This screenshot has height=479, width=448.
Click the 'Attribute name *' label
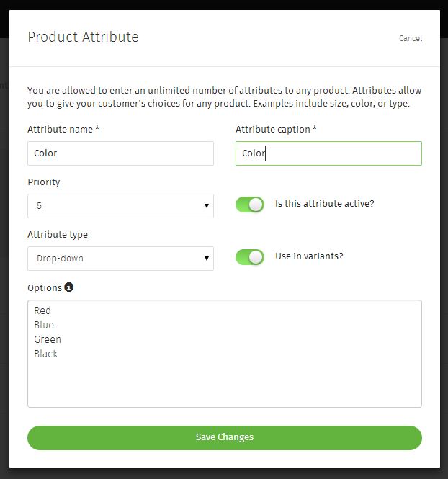pos(63,129)
